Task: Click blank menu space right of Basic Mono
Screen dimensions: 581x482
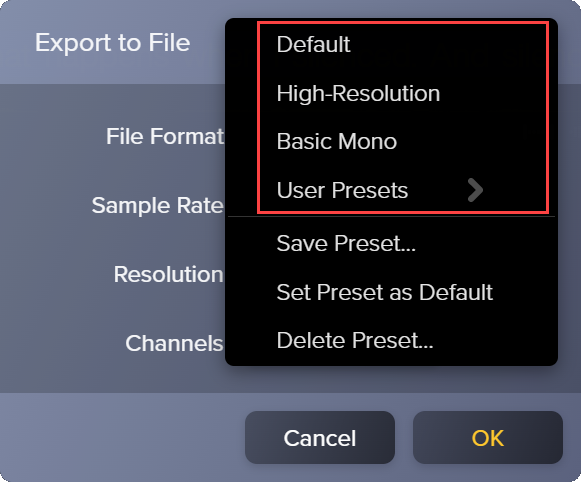Action: 471,142
